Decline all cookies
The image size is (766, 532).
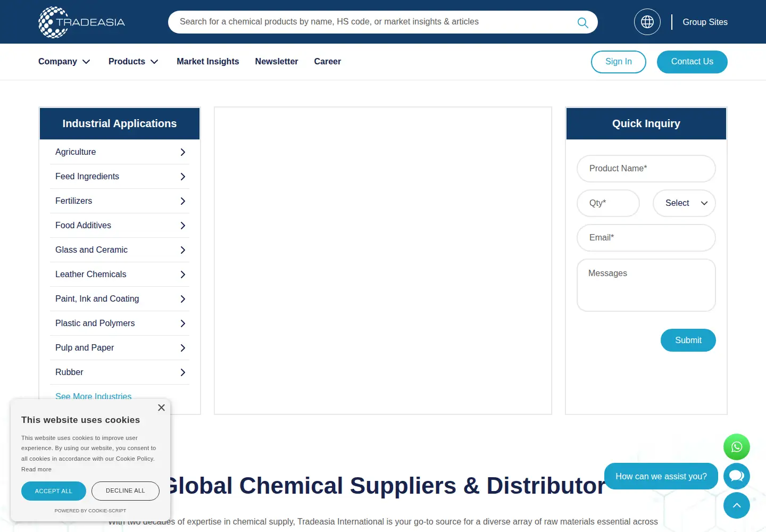126,491
